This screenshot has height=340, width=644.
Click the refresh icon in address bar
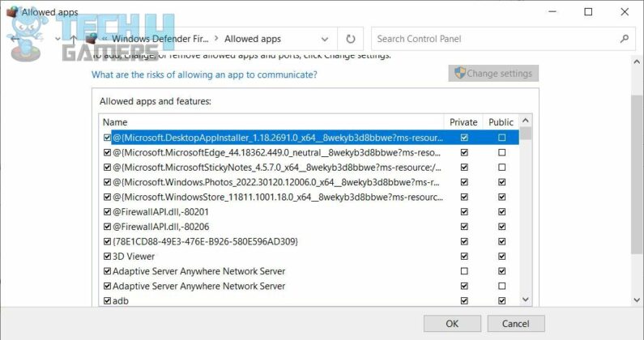[350, 39]
